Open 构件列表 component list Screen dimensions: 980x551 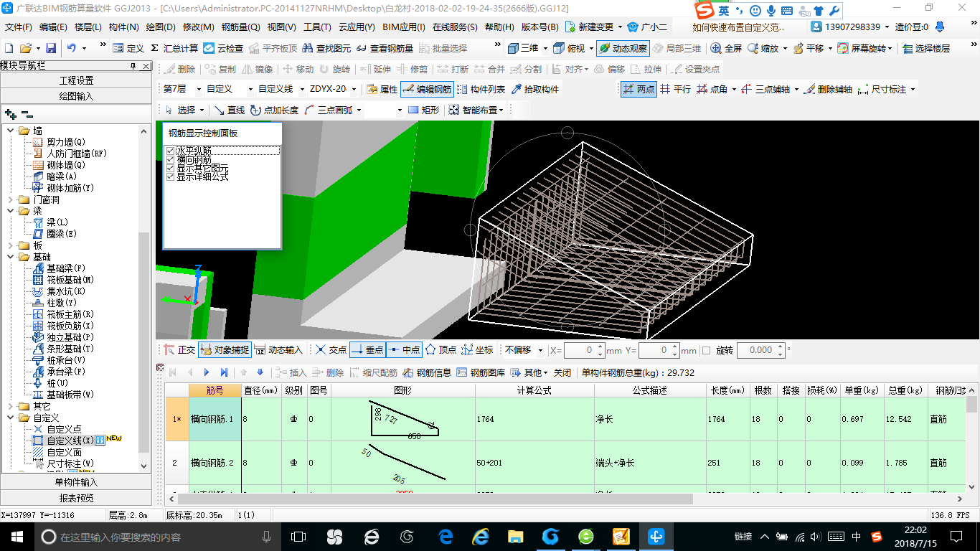tap(481, 89)
